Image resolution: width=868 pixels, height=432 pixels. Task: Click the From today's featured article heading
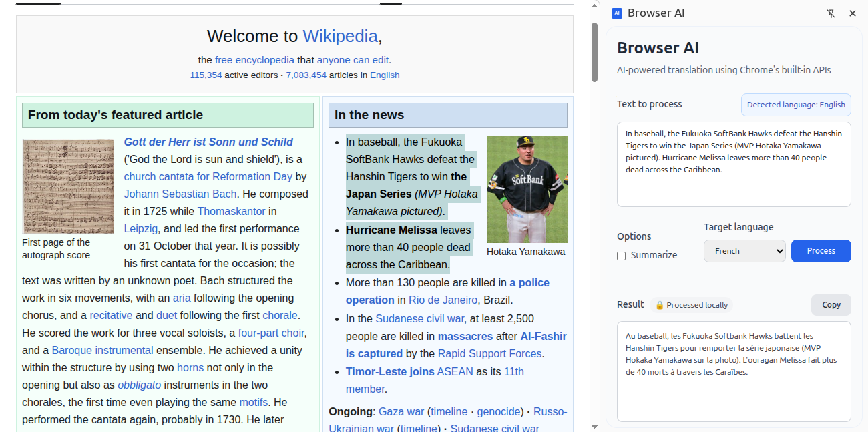point(116,115)
